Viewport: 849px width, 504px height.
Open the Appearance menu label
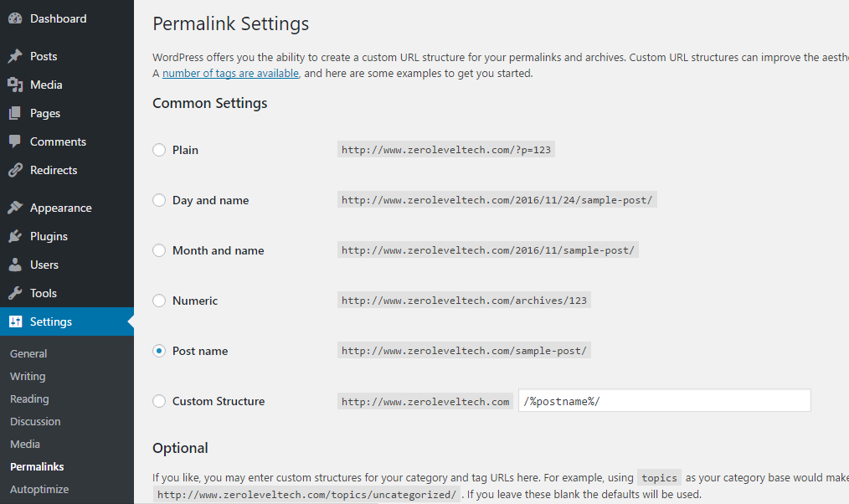60,208
